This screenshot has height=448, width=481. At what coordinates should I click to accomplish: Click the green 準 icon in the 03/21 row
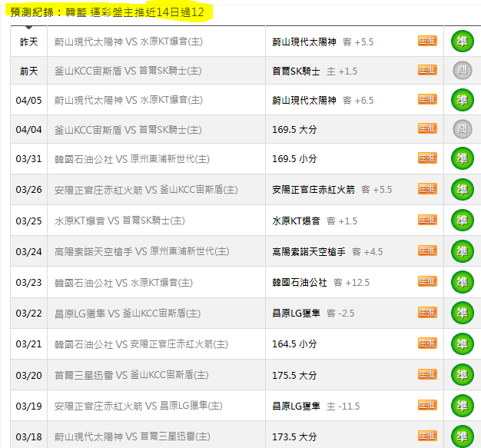463,343
